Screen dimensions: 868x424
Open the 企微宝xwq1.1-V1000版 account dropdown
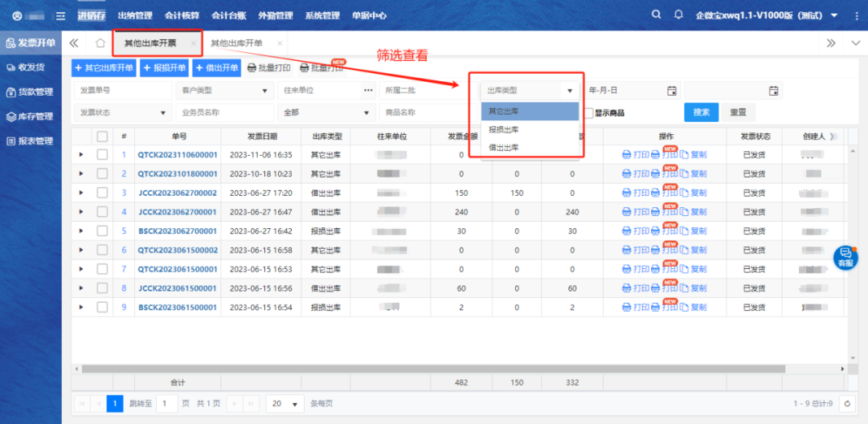coord(767,15)
